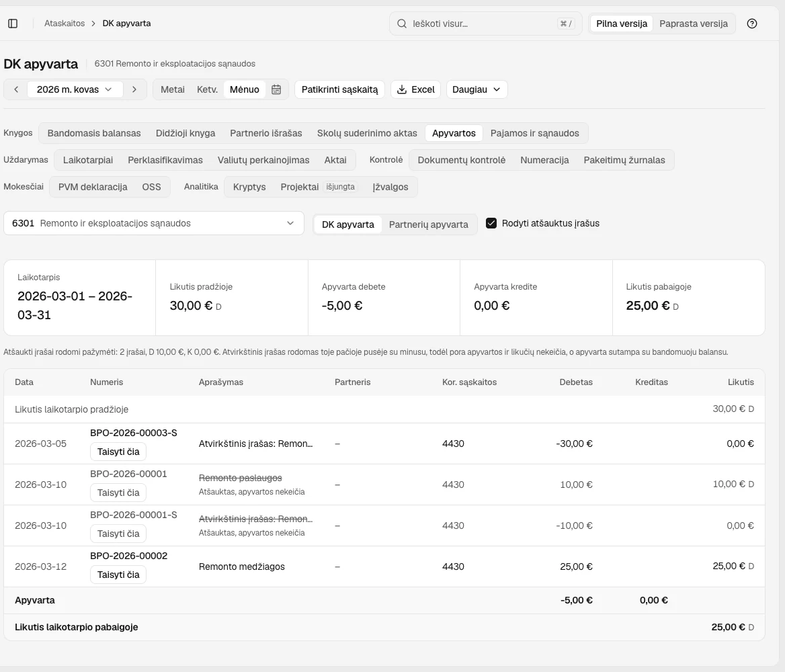Image resolution: width=785 pixels, height=672 pixels.
Task: Select Metai period view
Action: tap(173, 89)
